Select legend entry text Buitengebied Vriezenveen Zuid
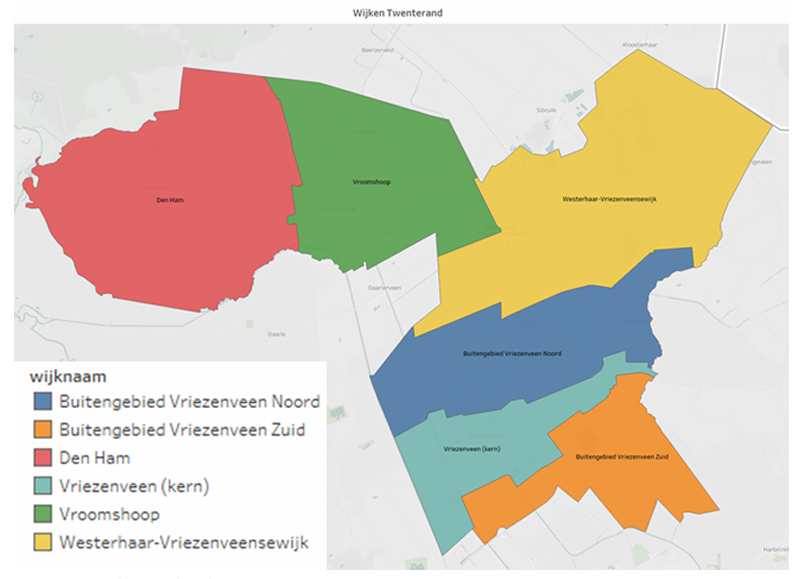This screenshot has width=803, height=579. click(182, 430)
